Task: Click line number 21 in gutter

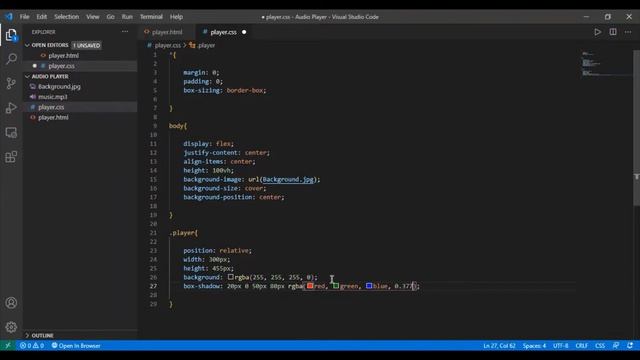Action: tap(153, 233)
